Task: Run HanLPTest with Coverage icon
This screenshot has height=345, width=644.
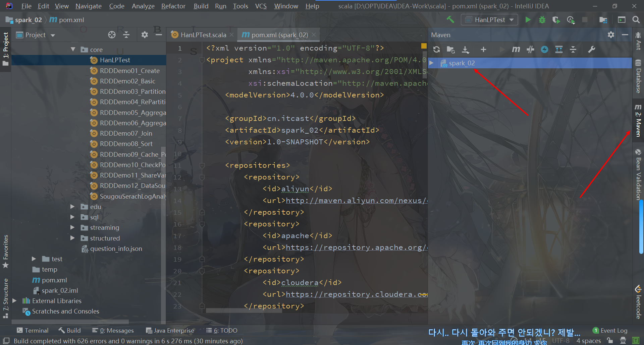Action: (x=556, y=20)
